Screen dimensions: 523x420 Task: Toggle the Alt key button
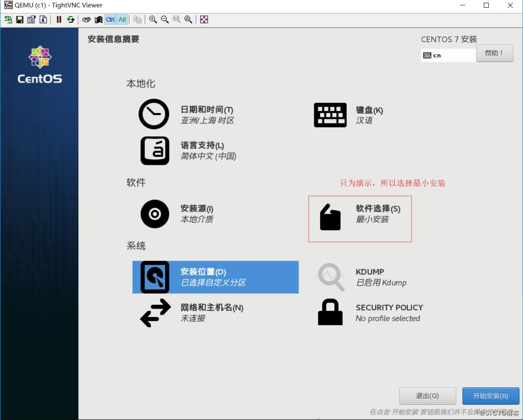(x=122, y=20)
